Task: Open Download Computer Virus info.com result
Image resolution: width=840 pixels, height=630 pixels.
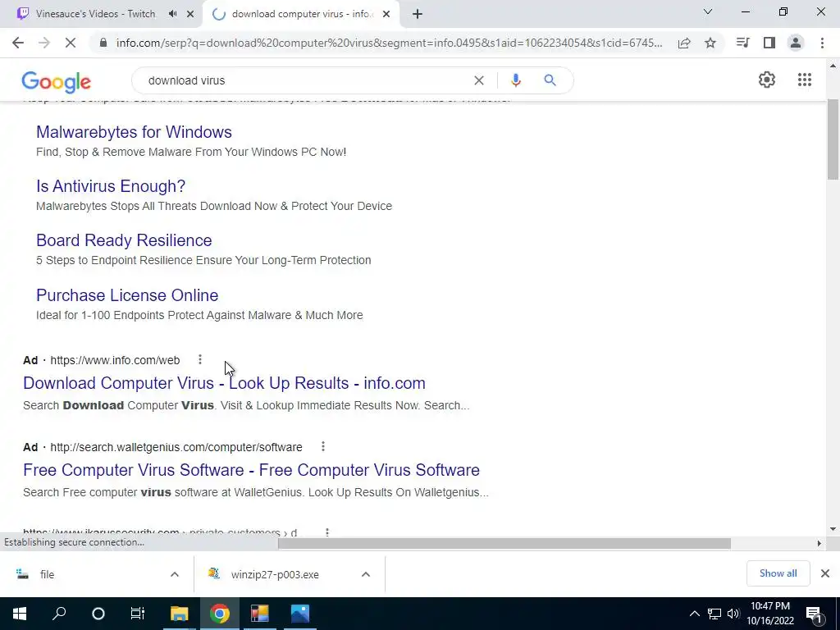Action: tap(224, 383)
